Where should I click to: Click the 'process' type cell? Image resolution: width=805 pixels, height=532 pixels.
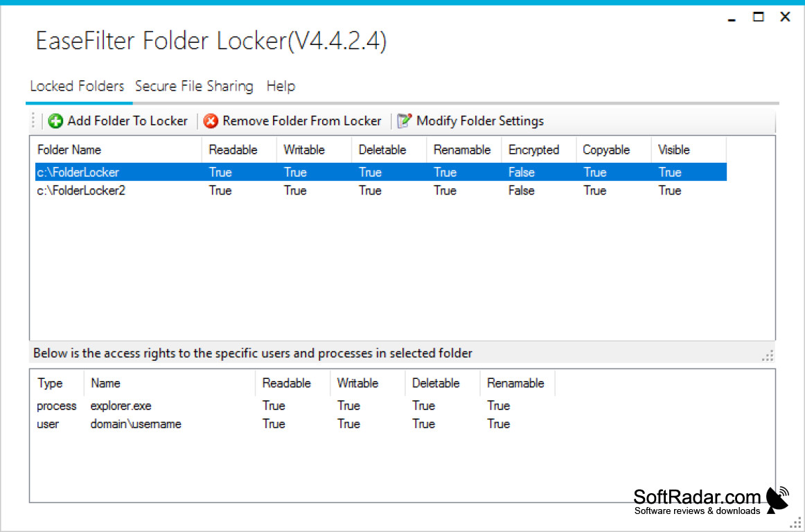tap(57, 406)
